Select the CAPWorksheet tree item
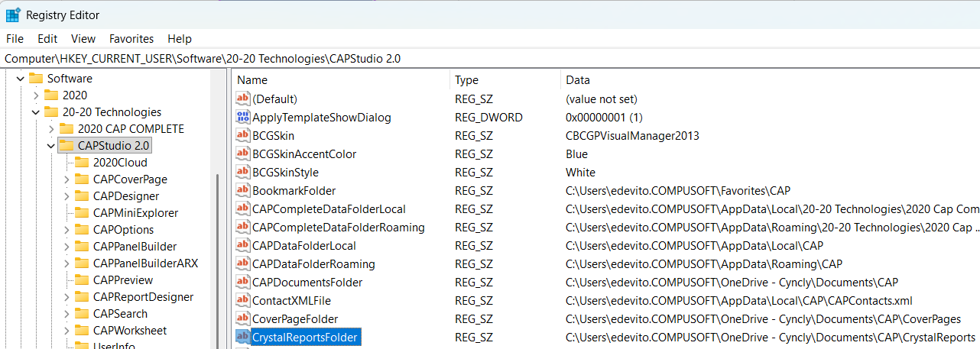Viewport: 980px width, 349px height. 130,331
